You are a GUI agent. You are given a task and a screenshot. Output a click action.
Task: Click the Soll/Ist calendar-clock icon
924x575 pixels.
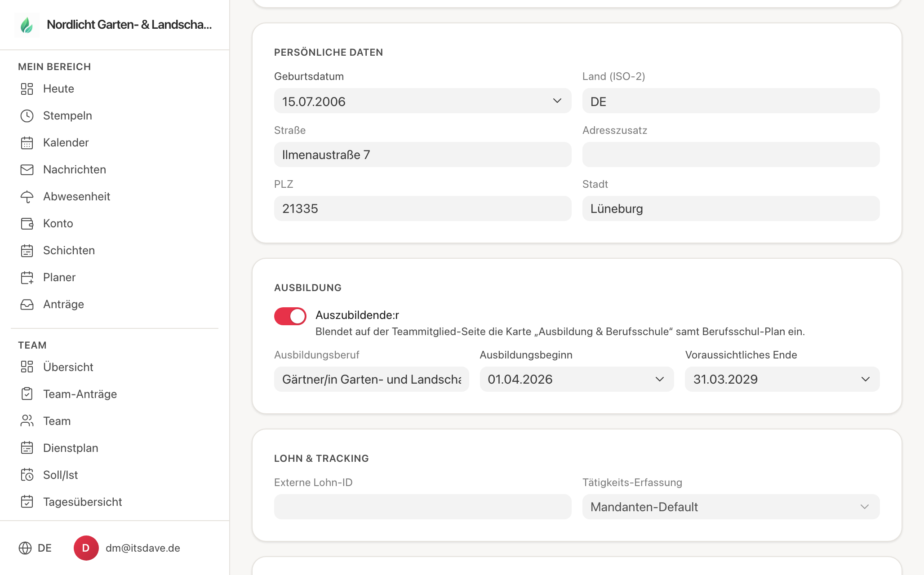click(27, 475)
